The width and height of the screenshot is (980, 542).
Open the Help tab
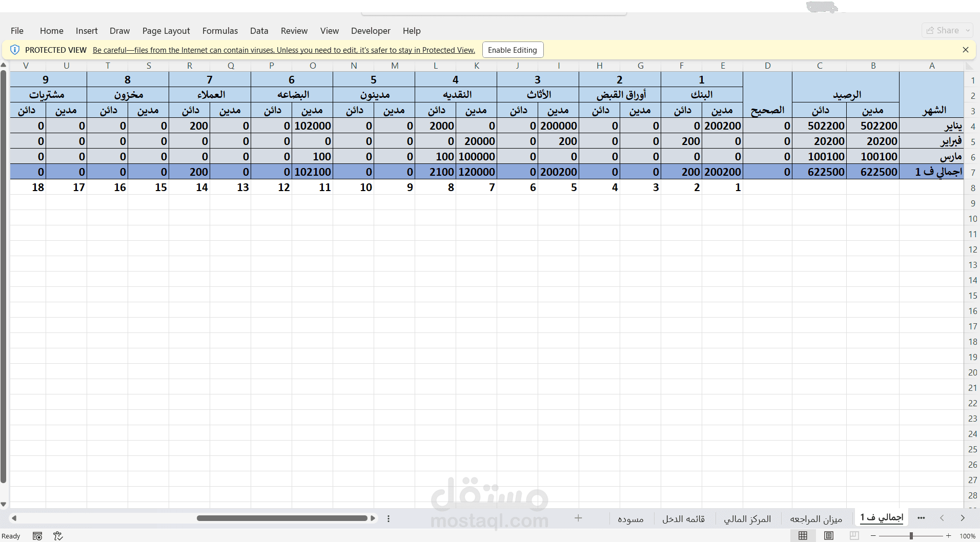(412, 31)
